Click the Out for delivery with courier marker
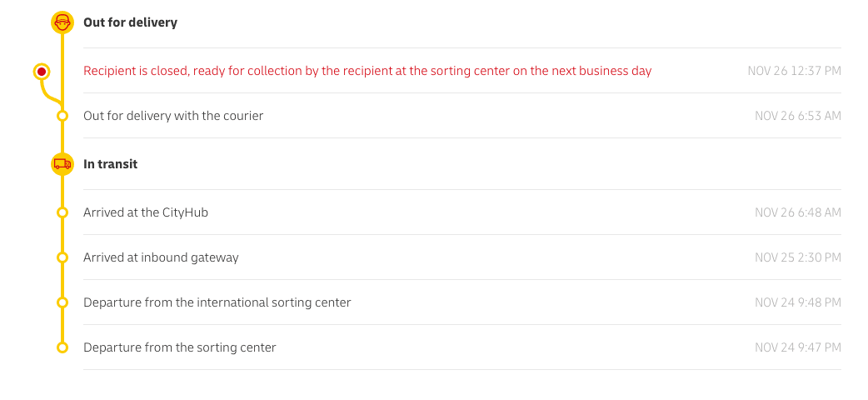This screenshot has height=400, width=868. coord(62,116)
